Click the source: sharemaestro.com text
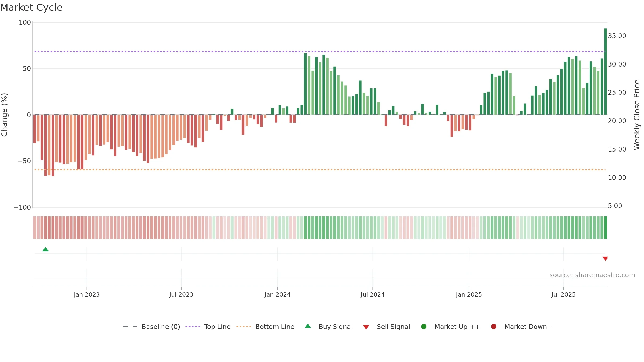This screenshot has width=644, height=362. [592, 275]
